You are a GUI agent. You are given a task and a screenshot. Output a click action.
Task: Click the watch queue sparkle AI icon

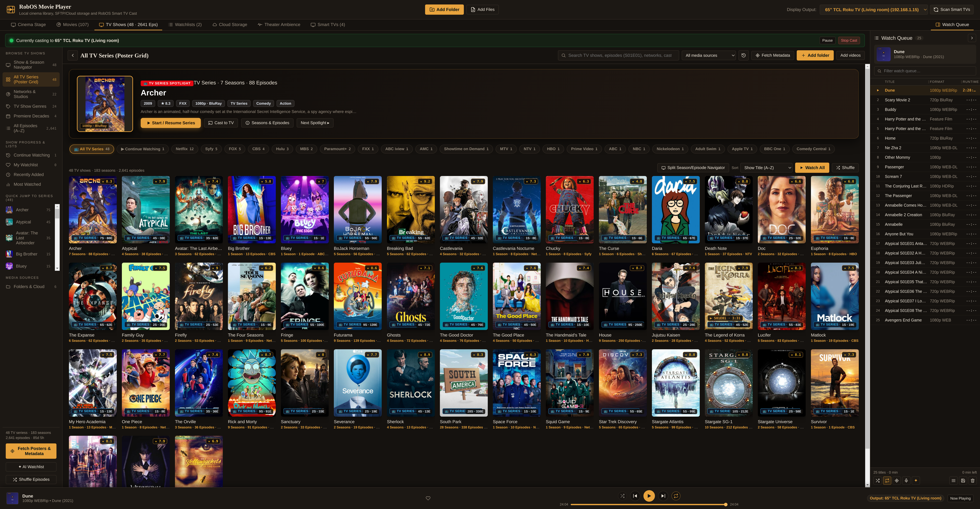point(916,480)
